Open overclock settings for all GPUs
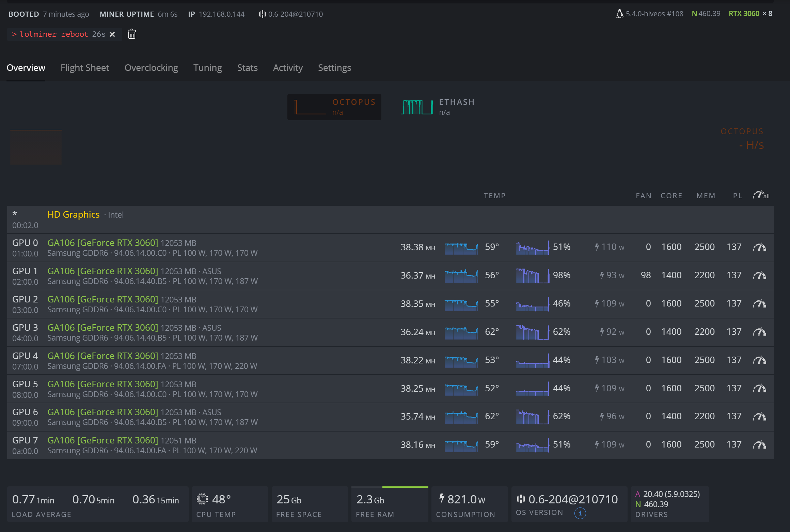Viewport: 790px width, 532px height. (x=761, y=195)
